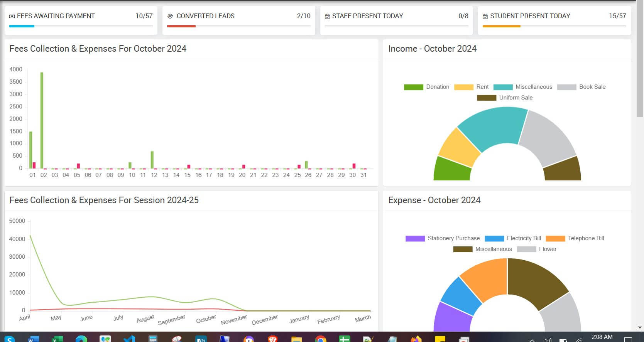Image resolution: width=644 pixels, height=342 pixels.
Task: Click the Converted Leads icon
Action: [x=170, y=16]
